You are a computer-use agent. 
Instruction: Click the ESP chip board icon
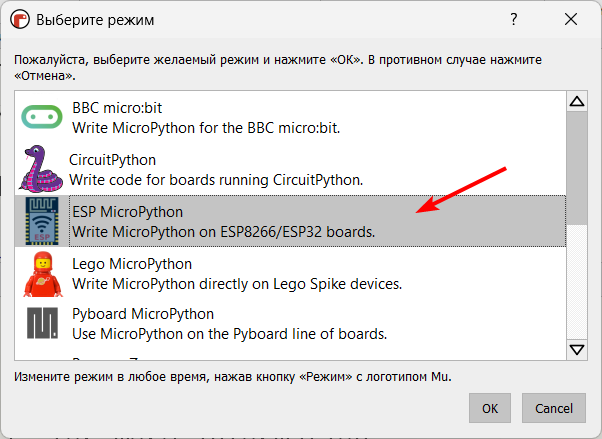tap(42, 221)
